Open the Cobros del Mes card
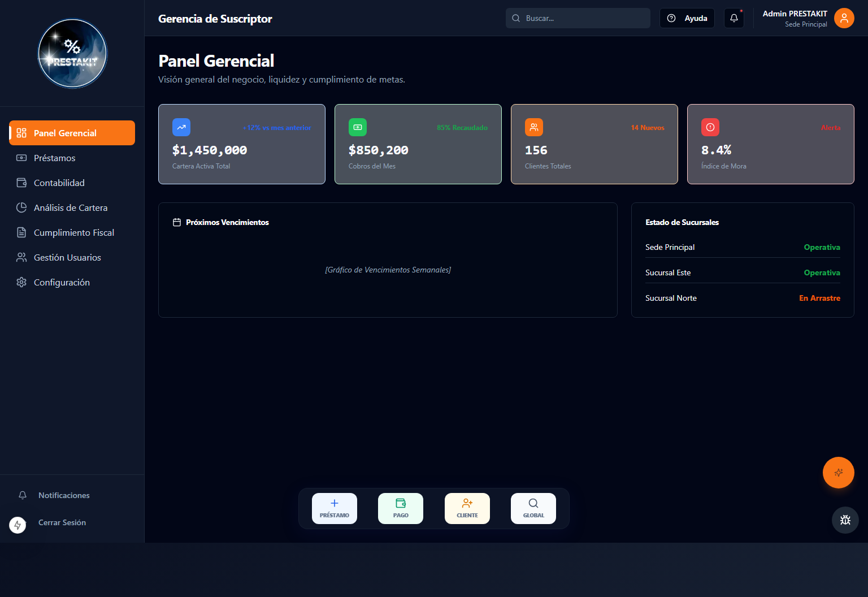The height and width of the screenshot is (597, 868). click(418, 144)
